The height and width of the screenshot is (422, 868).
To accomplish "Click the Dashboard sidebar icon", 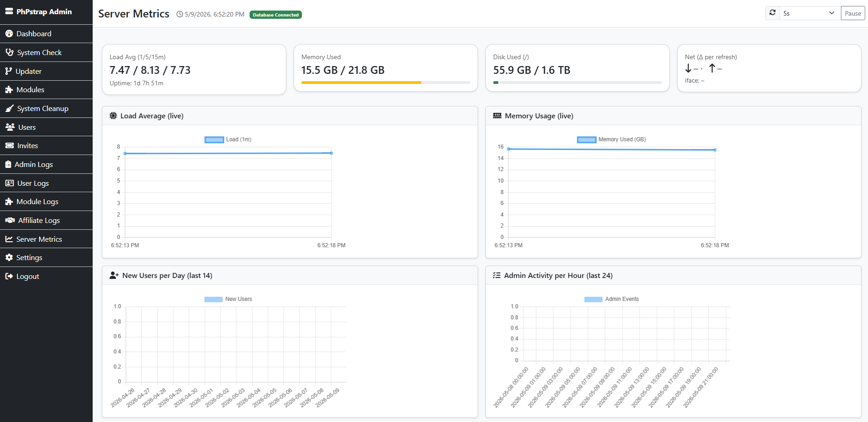I will 9,33.
